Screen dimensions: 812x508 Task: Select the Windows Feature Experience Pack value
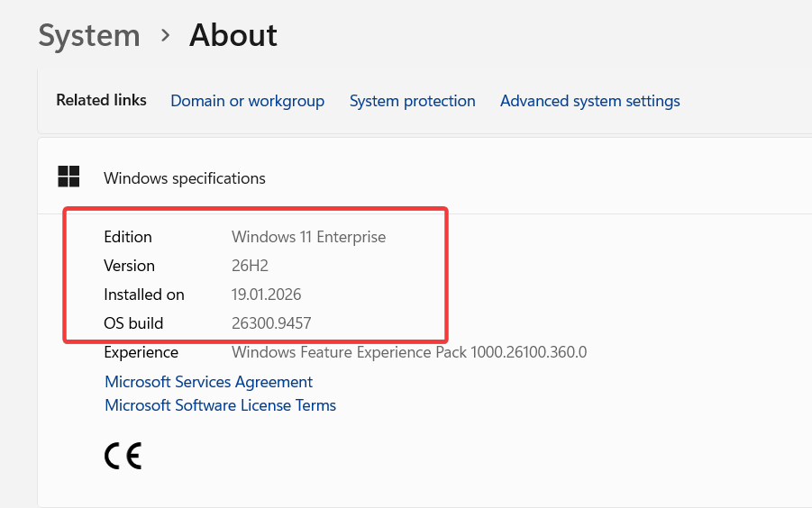409,352
